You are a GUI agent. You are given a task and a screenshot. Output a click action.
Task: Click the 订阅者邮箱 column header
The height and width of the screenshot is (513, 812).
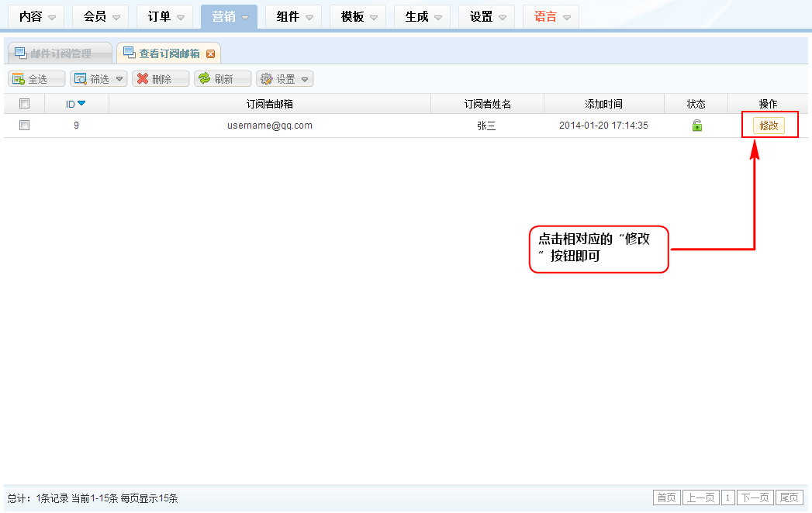(269, 104)
